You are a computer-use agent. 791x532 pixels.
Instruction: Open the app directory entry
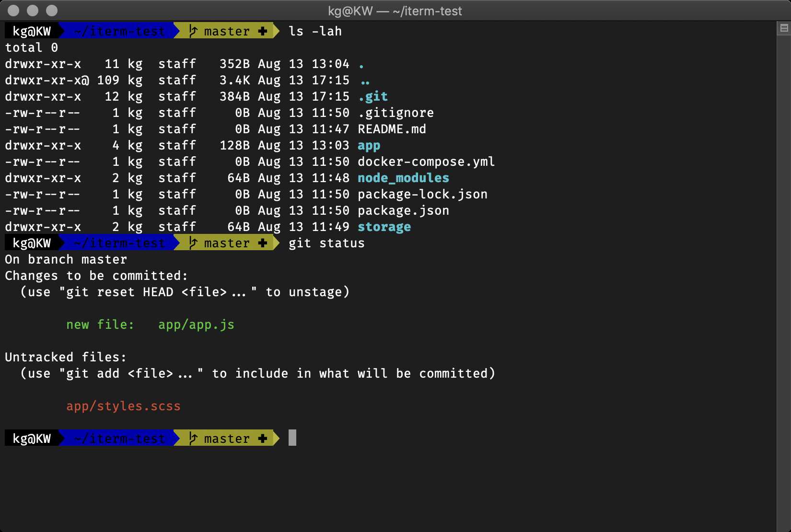coord(369,145)
